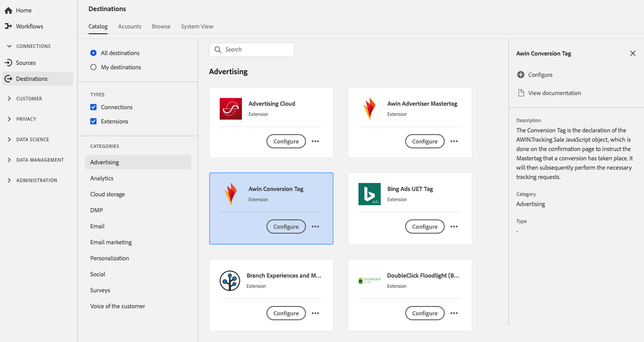
Task: Switch to the Accounts tab
Action: pos(130,27)
